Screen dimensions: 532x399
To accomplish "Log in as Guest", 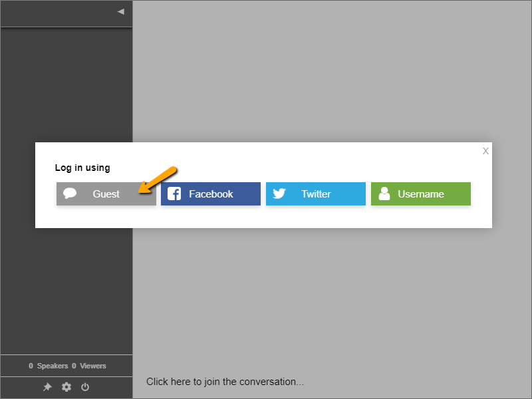I will 106,194.
